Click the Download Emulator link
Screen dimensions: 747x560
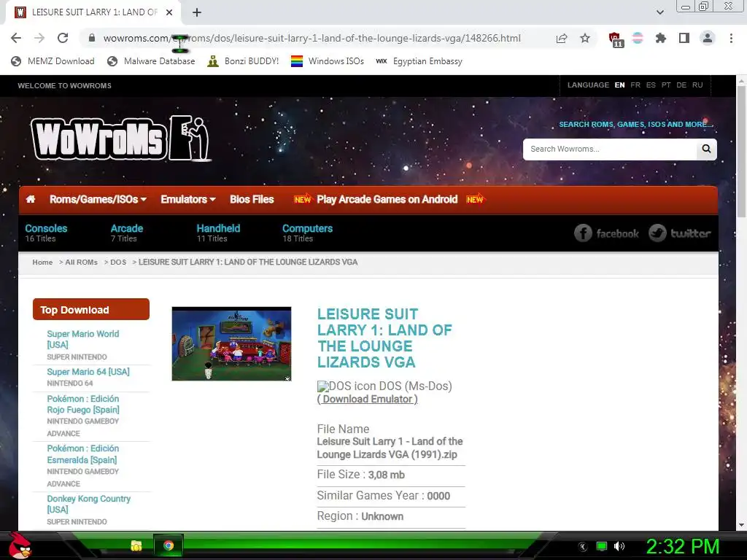[368, 399]
